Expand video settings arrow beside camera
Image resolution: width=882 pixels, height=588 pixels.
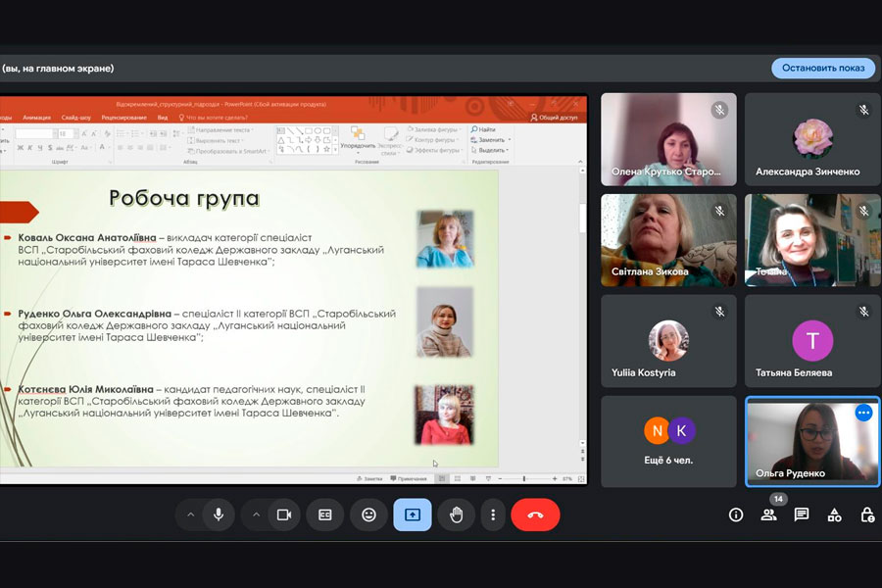256,514
